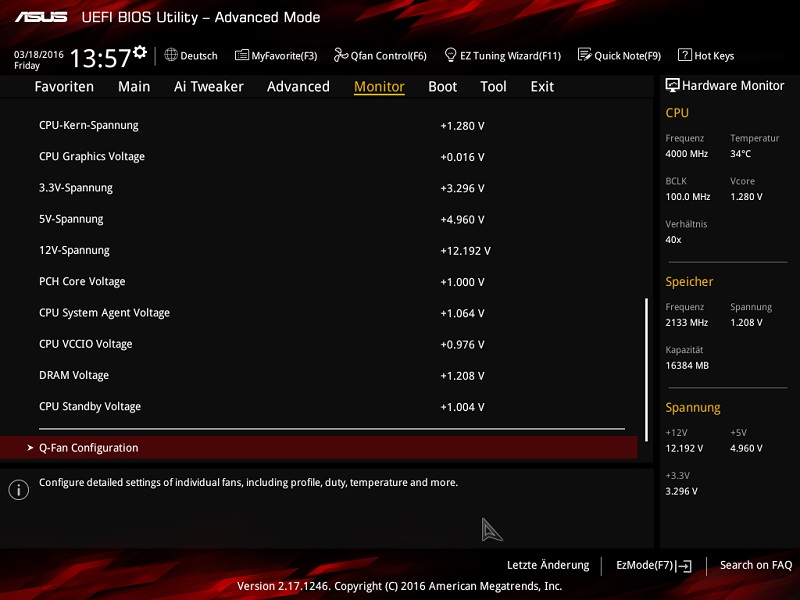The width and height of the screenshot is (800, 600).
Task: Click the 3.296 V value in Hardware Monitor
Action: tap(681, 491)
